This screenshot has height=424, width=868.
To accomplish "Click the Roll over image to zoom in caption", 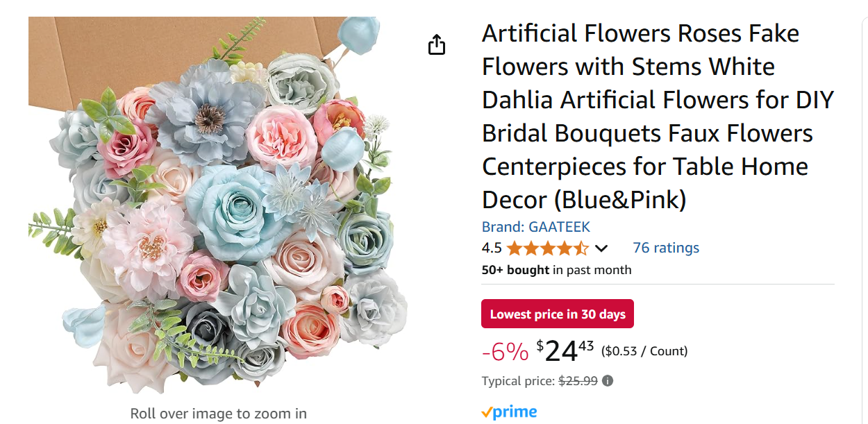I will [x=218, y=414].
